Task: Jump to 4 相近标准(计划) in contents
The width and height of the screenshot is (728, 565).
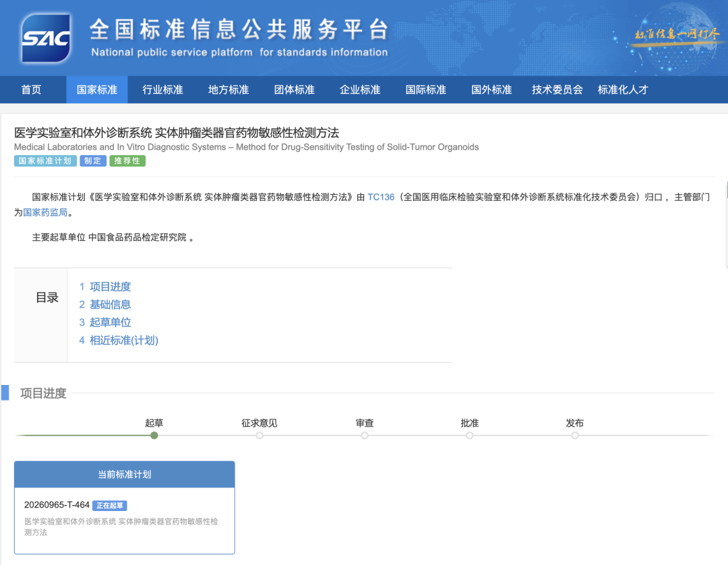Action: pyautogui.click(x=119, y=340)
